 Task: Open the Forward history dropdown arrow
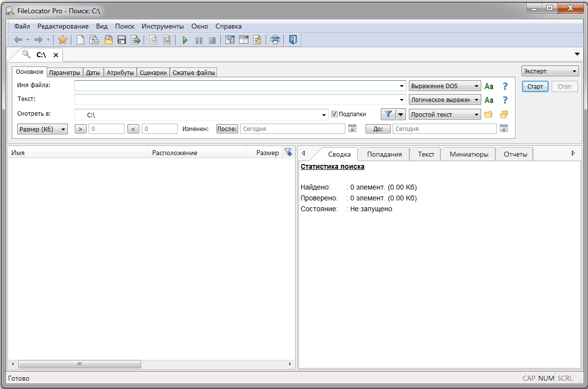[x=48, y=40]
